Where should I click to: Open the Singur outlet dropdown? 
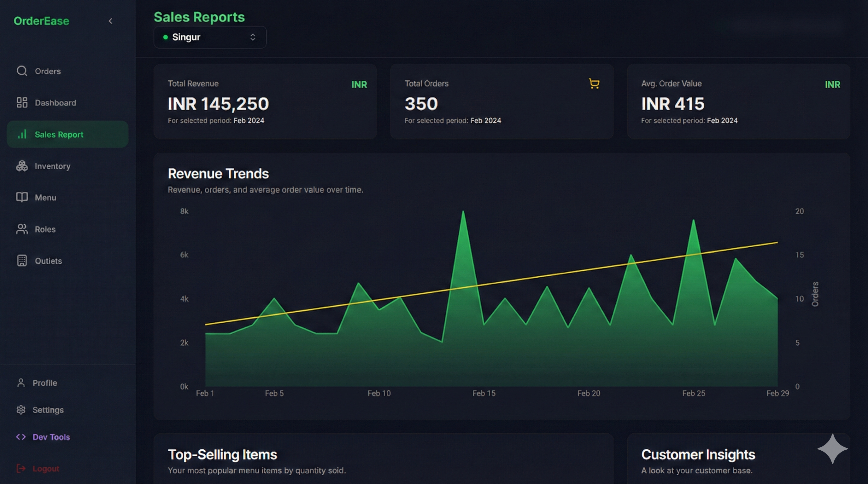pos(210,37)
